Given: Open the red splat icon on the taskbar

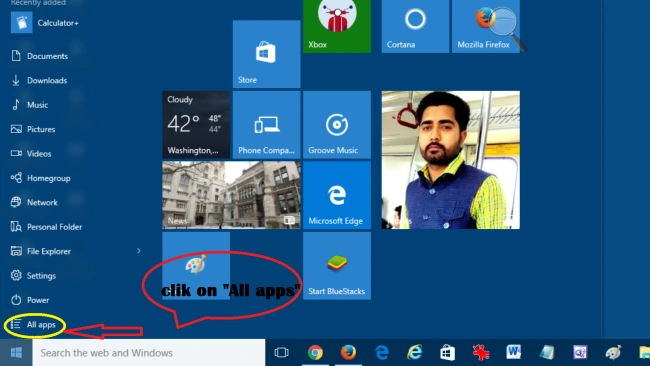Looking at the screenshot, I should coord(481,353).
